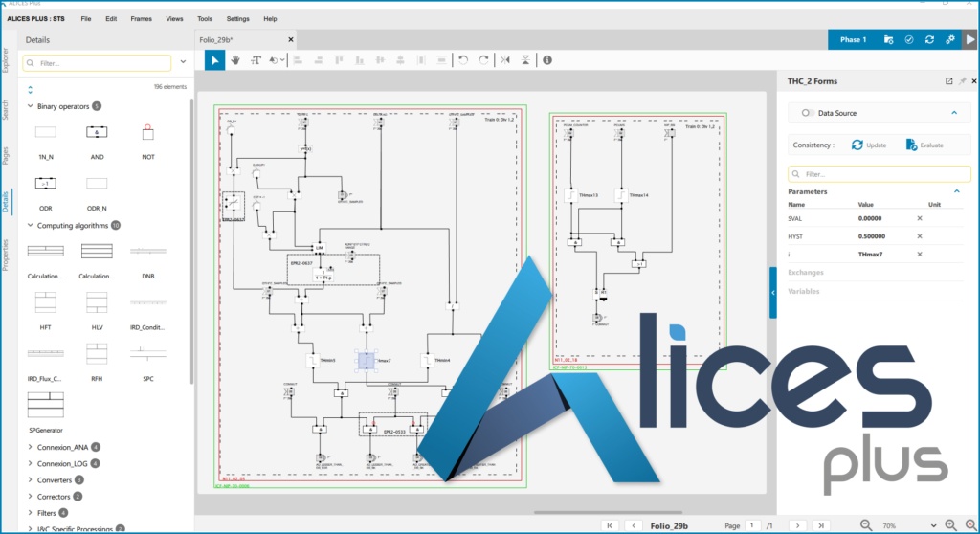The width and height of the screenshot is (980, 534).
Task: Collapse the Binary operators group
Action: [30, 106]
